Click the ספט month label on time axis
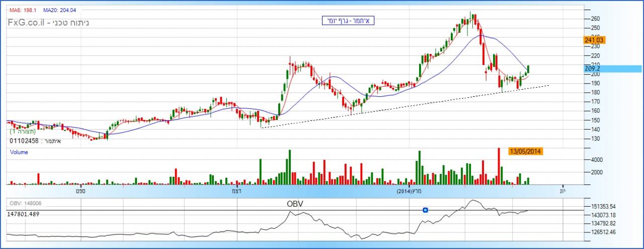This screenshot has width=644, height=249. coord(76,191)
